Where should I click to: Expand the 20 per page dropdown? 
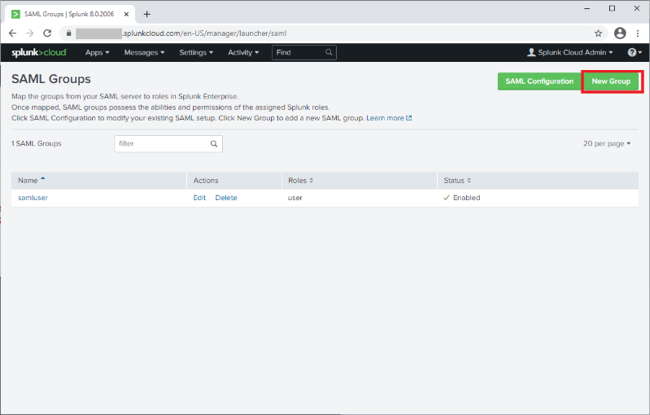[x=607, y=144]
